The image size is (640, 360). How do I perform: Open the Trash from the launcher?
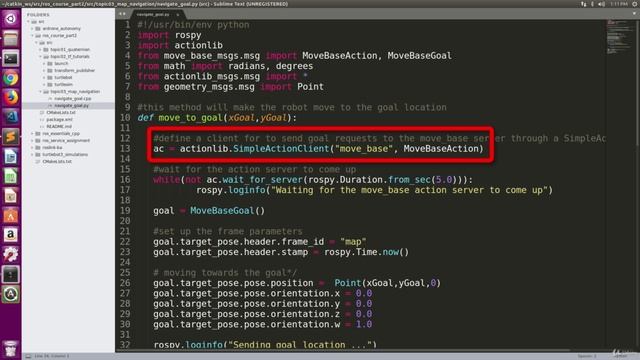[x=11, y=349]
